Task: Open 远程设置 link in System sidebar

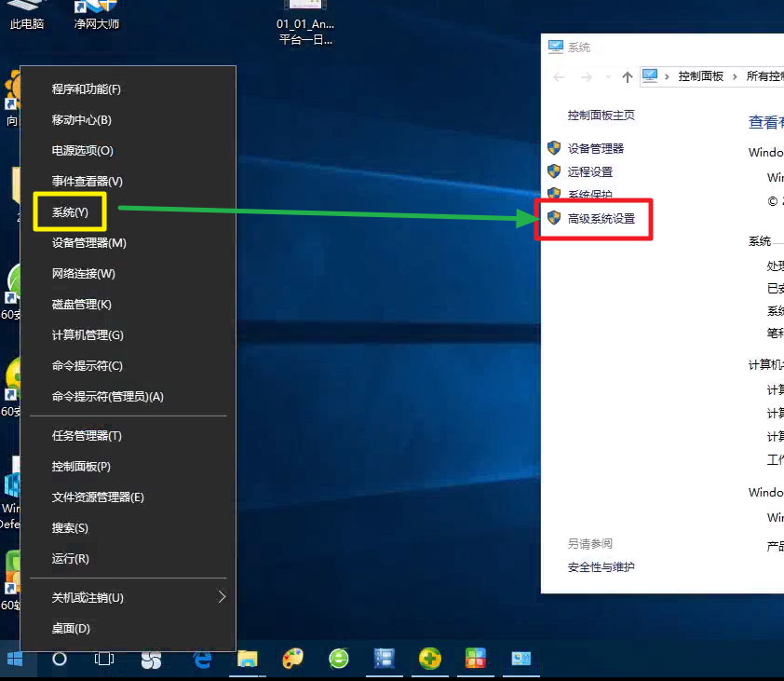Action: click(x=590, y=171)
